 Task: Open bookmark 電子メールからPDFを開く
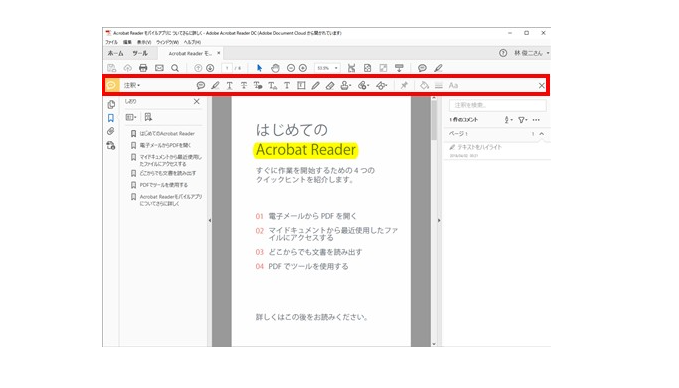(165, 145)
